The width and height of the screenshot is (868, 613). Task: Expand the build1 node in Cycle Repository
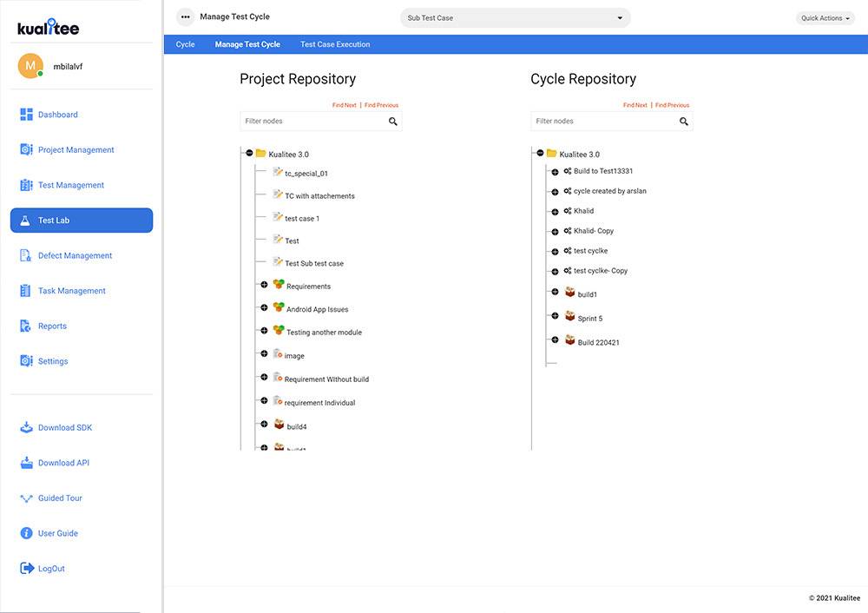[555, 292]
